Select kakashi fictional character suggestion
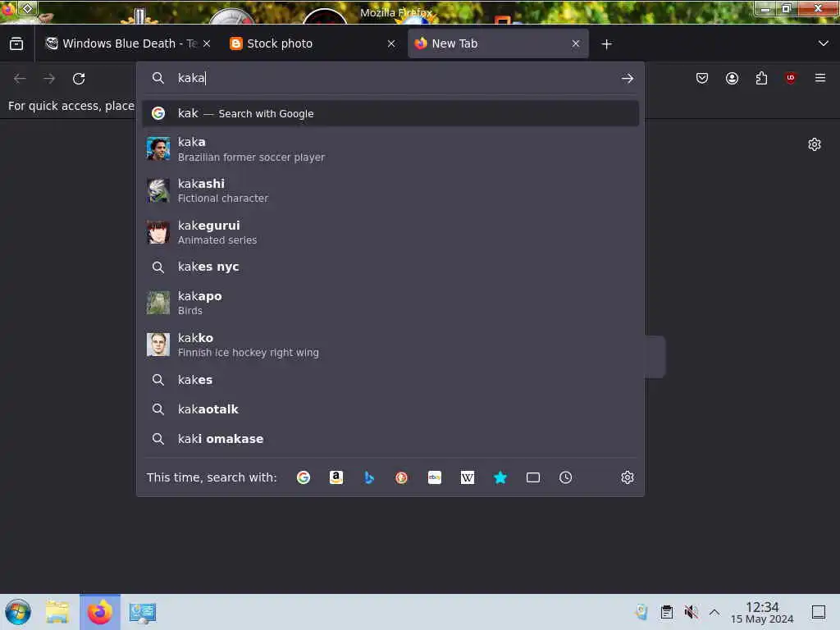This screenshot has width=840, height=630. tap(390, 190)
